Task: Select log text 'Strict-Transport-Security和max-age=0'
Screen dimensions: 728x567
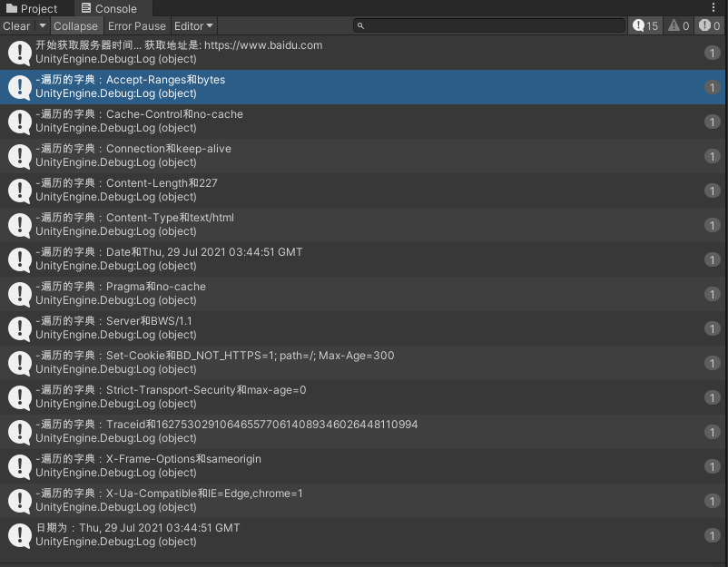Action: pos(206,390)
